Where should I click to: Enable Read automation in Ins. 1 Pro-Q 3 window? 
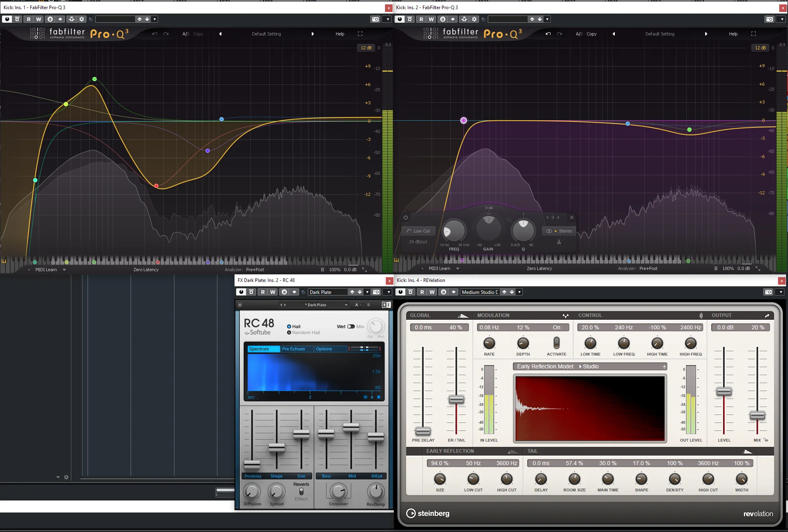click(x=28, y=19)
